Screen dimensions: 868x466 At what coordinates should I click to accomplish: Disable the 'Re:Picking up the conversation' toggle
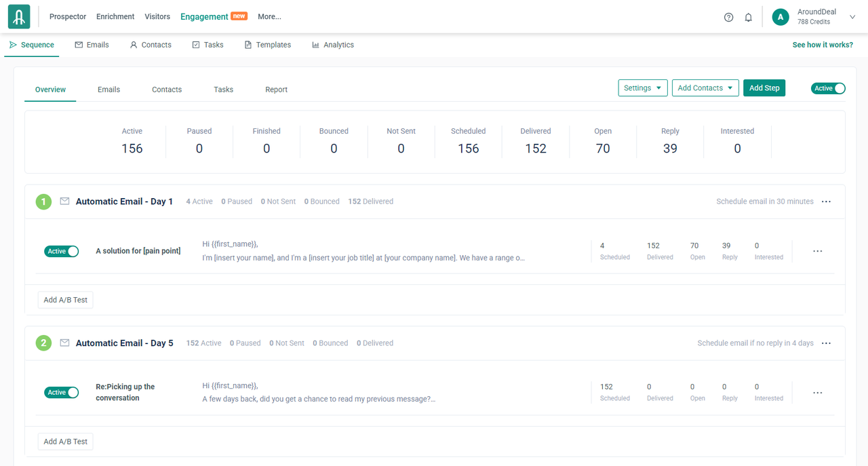(x=62, y=393)
